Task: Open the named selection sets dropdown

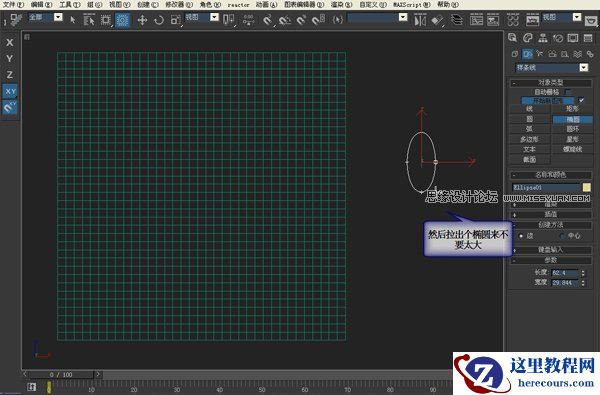Action: tap(377, 17)
